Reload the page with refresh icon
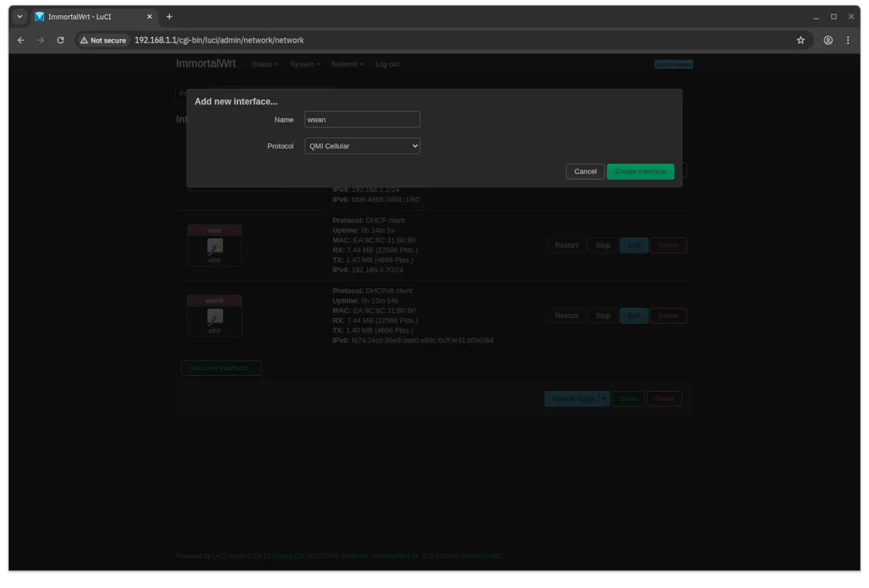Viewport: 869px width, 588px height. point(60,41)
